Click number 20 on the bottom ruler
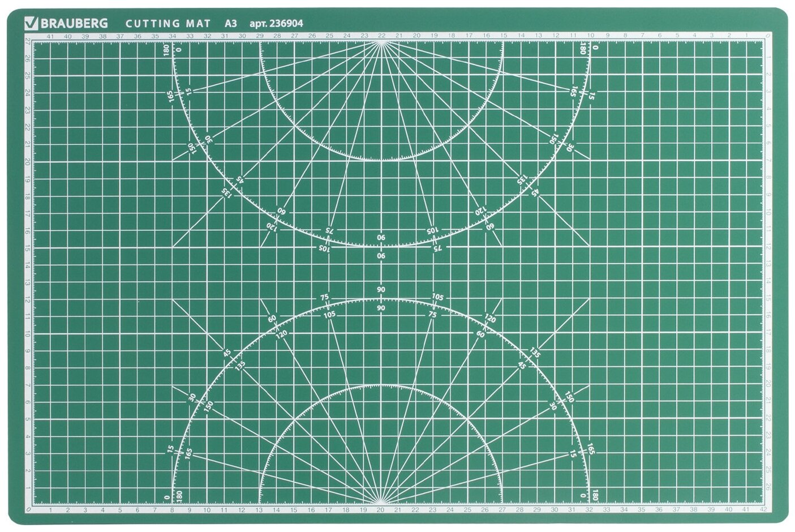The image size is (795, 532). click(381, 509)
